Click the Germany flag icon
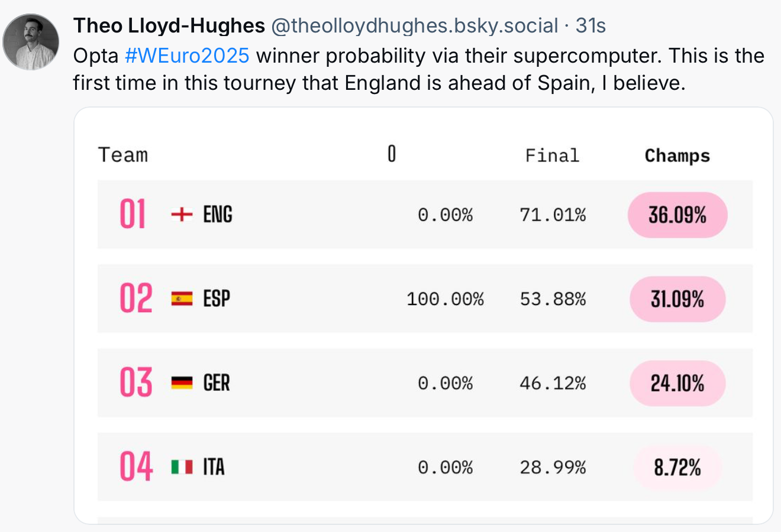The height and width of the screenshot is (532, 781). (x=182, y=383)
